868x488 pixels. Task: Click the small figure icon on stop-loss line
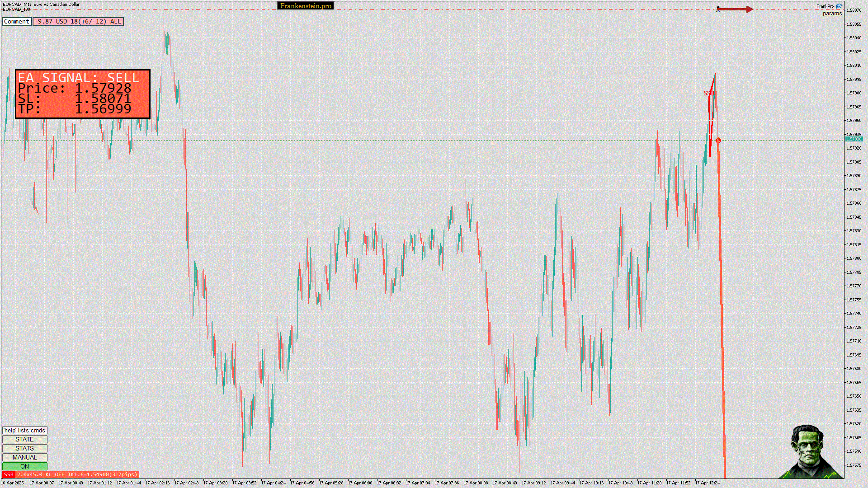click(x=718, y=9)
